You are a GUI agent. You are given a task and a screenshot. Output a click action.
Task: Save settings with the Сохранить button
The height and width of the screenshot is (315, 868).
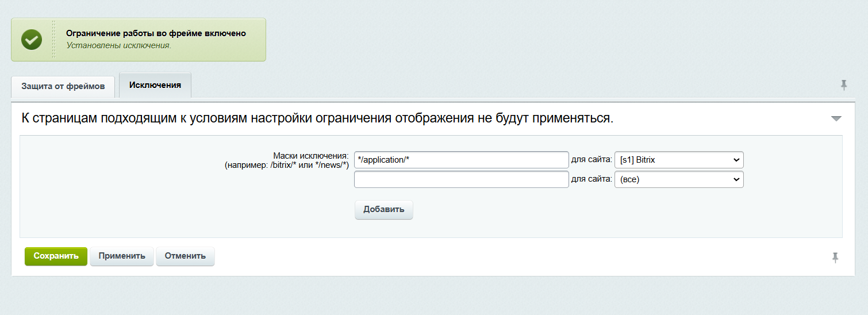pos(56,256)
